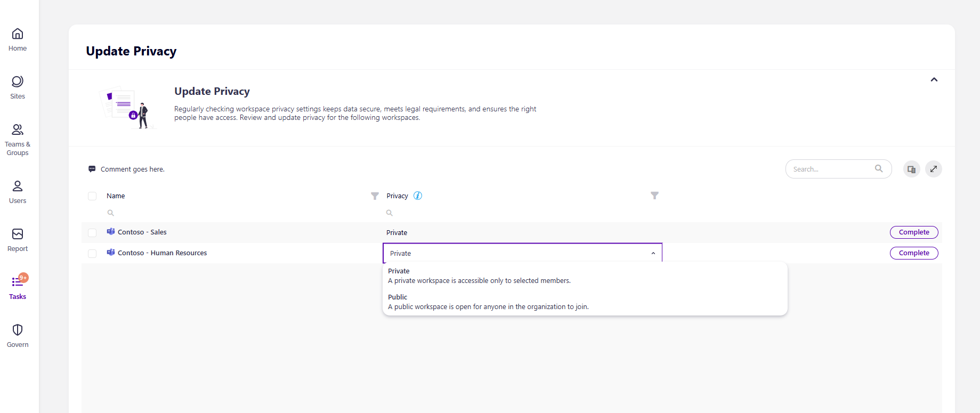
Task: Filter the Privacy column
Action: [x=654, y=196]
